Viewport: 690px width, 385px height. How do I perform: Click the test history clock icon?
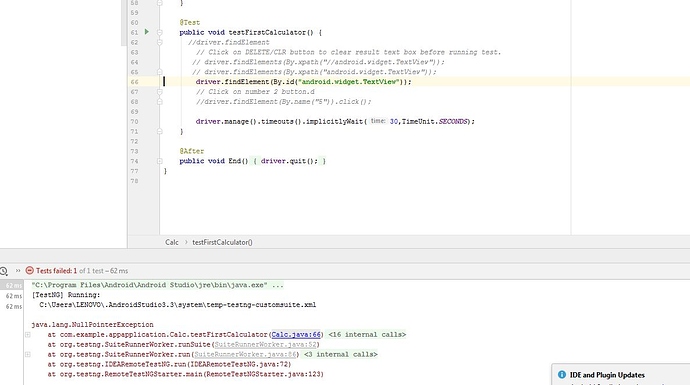click(4, 271)
